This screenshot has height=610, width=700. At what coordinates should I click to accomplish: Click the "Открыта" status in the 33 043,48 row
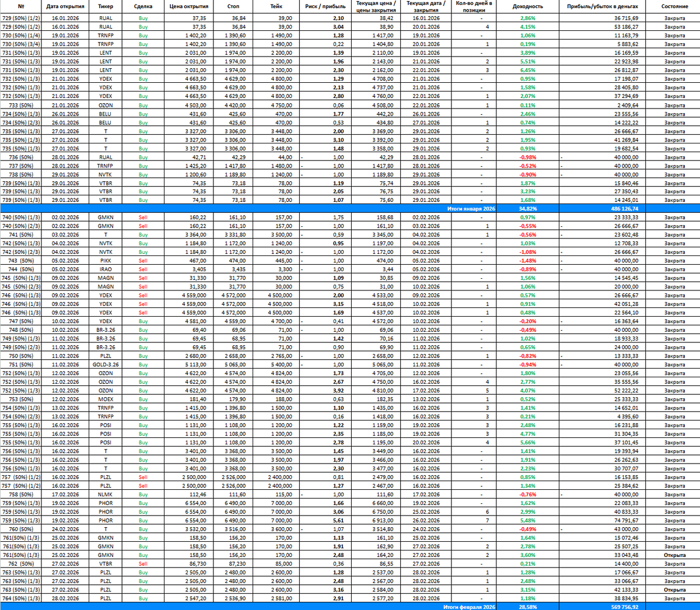[x=674, y=555]
